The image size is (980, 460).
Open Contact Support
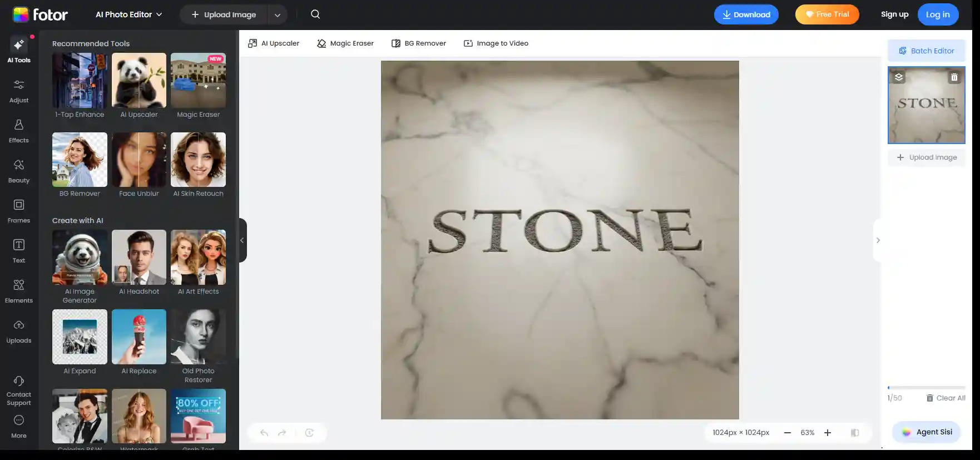pos(19,390)
